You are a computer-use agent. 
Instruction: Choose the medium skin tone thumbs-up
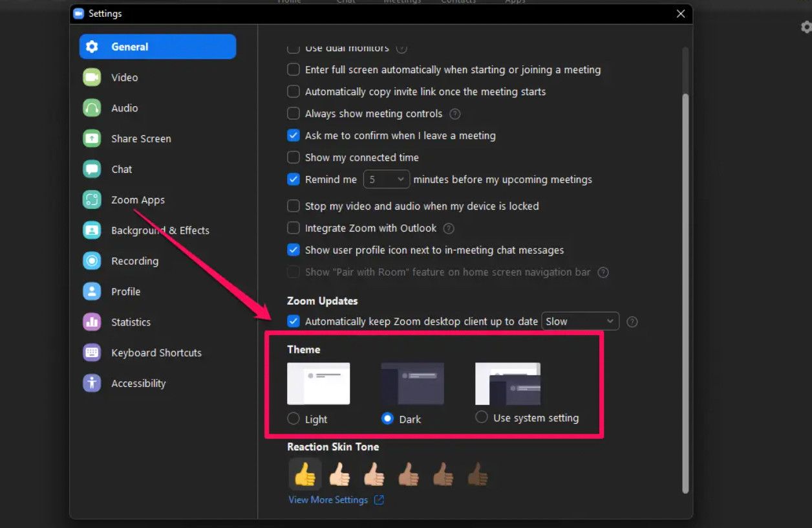[409, 474]
